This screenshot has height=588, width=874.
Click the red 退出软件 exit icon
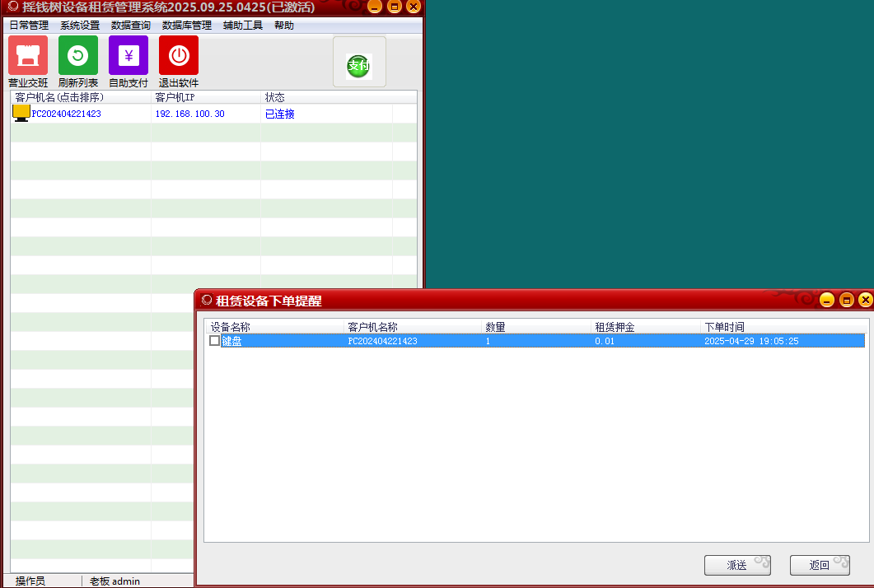click(179, 55)
